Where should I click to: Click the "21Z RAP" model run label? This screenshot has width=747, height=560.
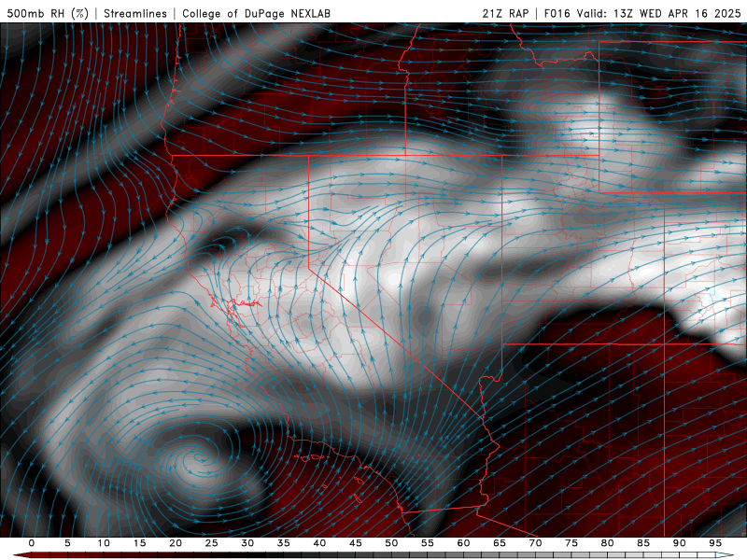pyautogui.click(x=505, y=13)
